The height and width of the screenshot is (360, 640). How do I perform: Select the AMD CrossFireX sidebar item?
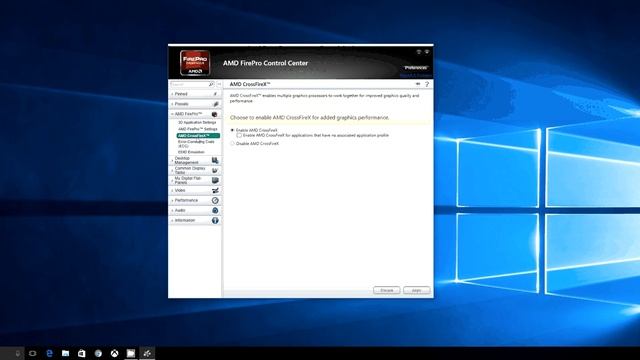pos(198,136)
